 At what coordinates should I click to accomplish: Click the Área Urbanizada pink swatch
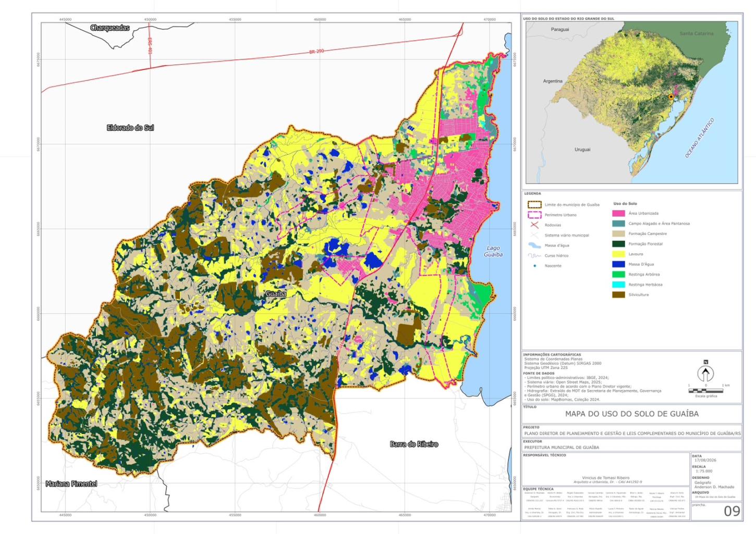coord(618,213)
